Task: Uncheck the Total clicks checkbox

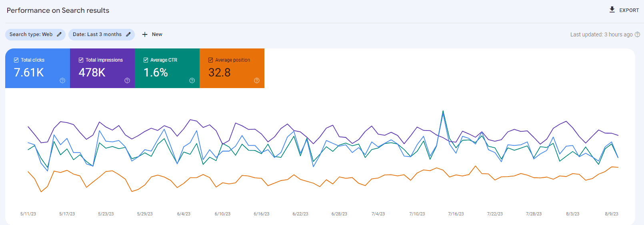Action: pos(16,60)
